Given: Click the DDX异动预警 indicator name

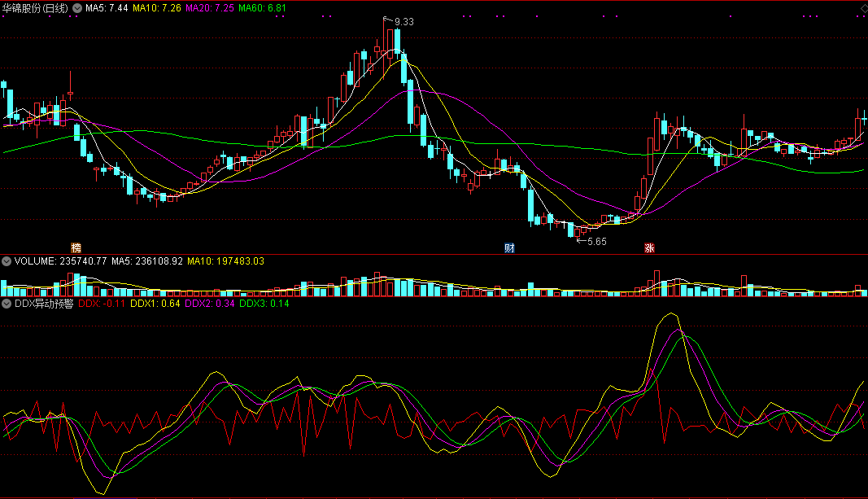Looking at the screenshot, I should click(44, 304).
